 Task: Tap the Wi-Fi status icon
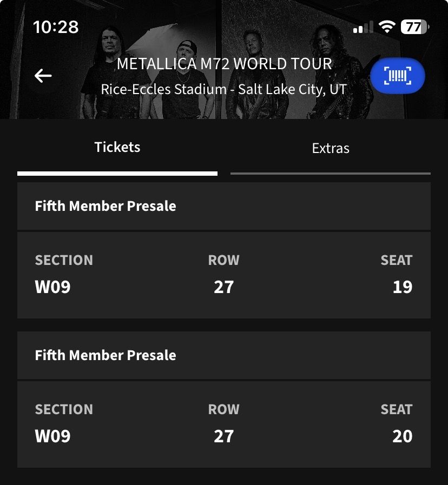coord(387,27)
